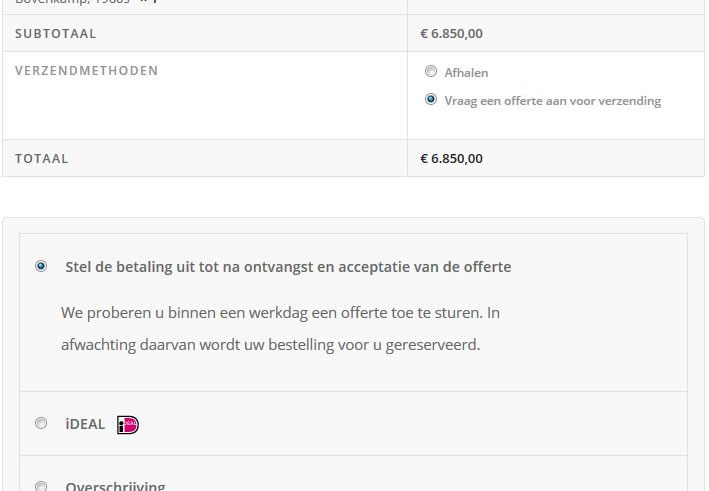709x491 pixels.
Task: Click the Totaal amount € 6.850,00
Action: click(451, 159)
